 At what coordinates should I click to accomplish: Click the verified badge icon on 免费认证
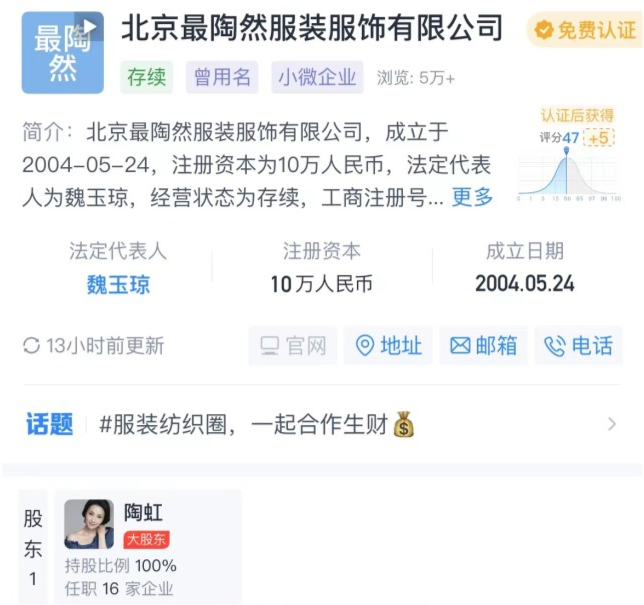coord(544,30)
